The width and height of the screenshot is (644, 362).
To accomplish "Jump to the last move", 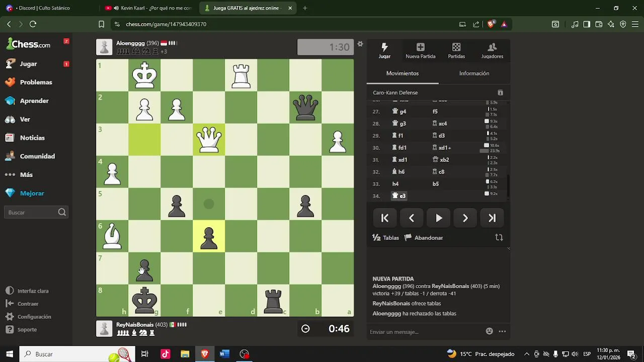I will point(492,218).
